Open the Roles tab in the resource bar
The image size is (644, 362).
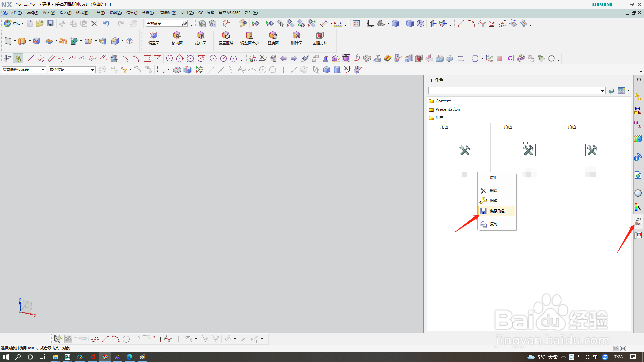pyautogui.click(x=638, y=221)
